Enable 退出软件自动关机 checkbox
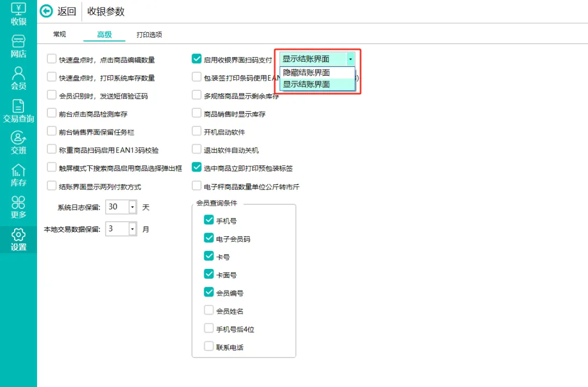588x387 pixels. 197,149
